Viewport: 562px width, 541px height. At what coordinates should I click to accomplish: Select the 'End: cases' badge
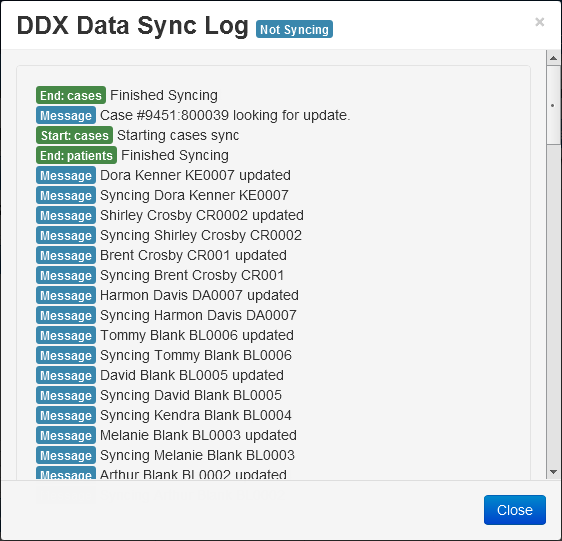pyautogui.click(x=71, y=95)
